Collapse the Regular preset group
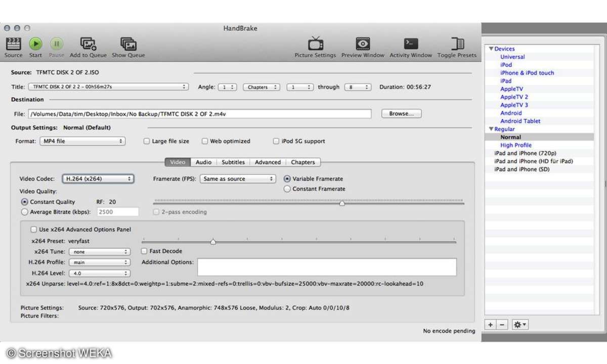 (491, 129)
